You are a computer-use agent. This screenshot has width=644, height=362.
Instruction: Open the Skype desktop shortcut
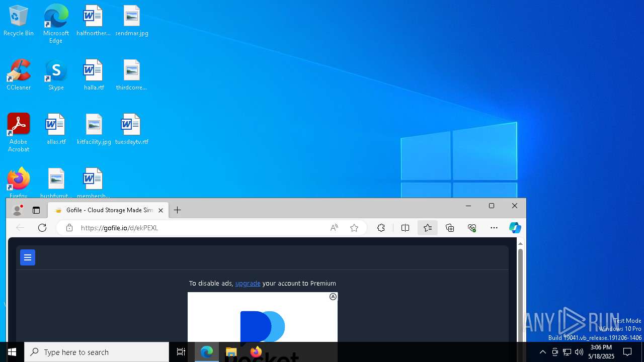[x=56, y=75]
